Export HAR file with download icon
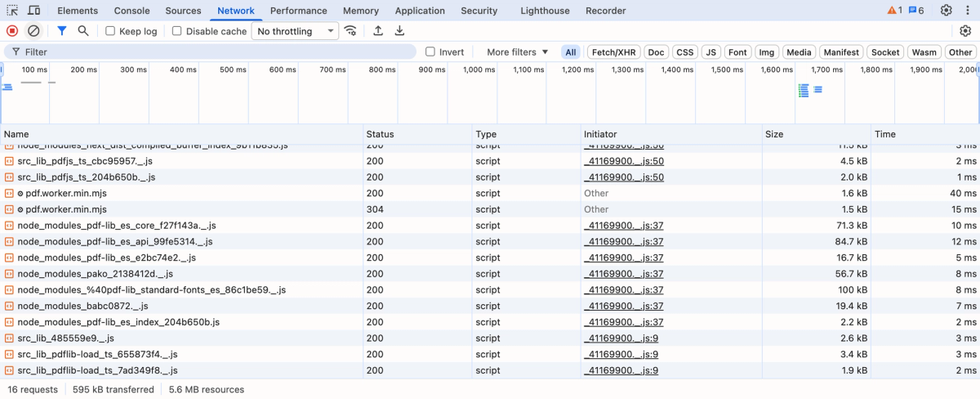 tap(399, 31)
